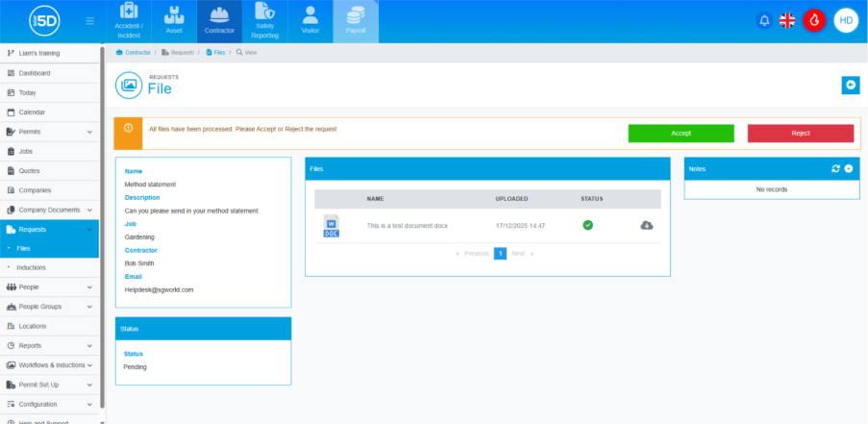Accept the file request

(681, 134)
